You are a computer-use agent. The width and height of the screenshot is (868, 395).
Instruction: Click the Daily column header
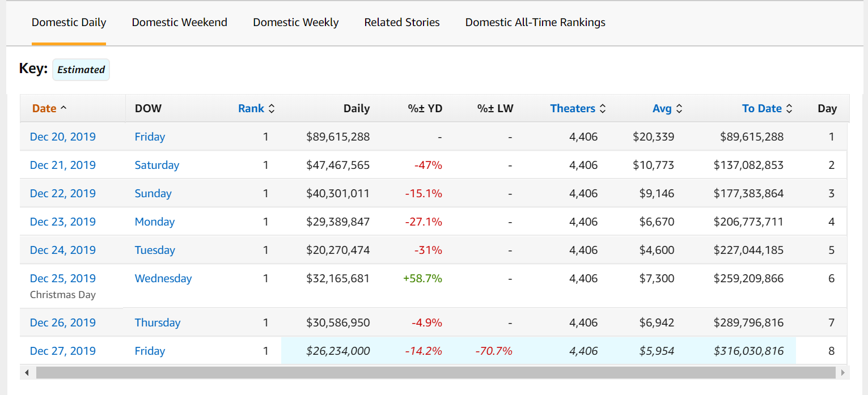357,108
